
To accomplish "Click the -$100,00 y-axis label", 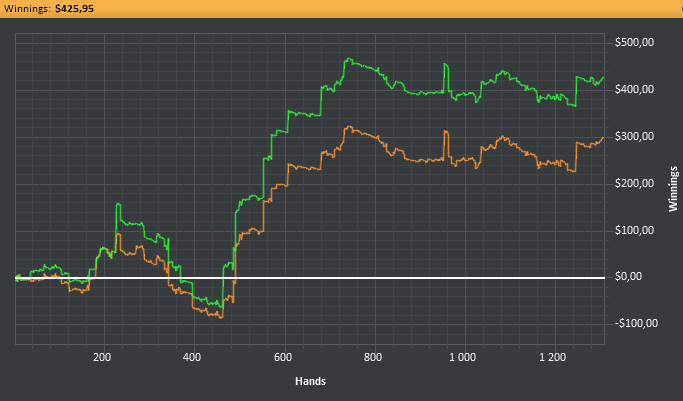I will 636,323.
